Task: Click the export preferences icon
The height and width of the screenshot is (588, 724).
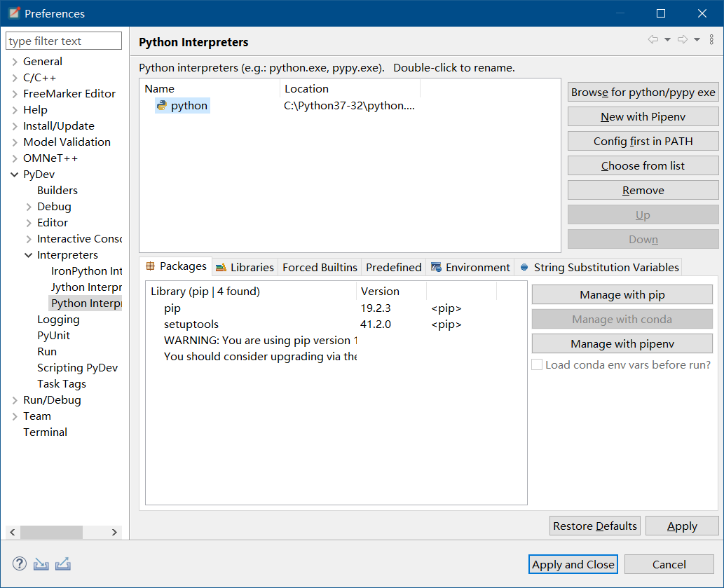Action: tap(63, 564)
